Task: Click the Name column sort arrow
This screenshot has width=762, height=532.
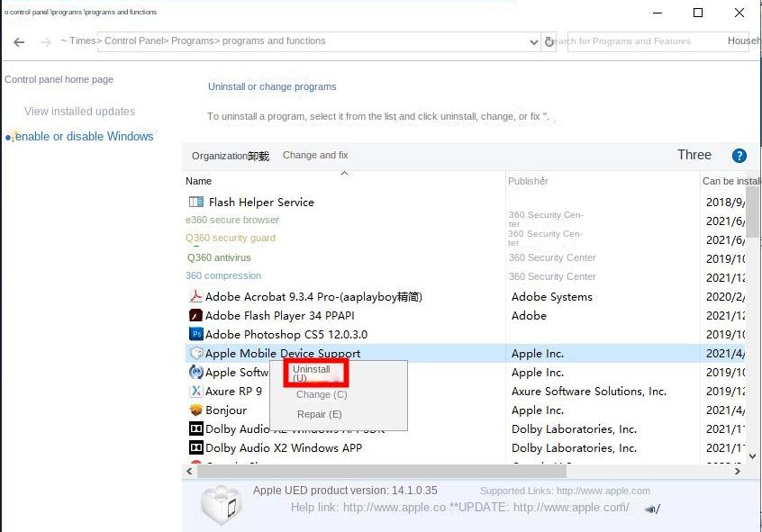Action: 343,174
